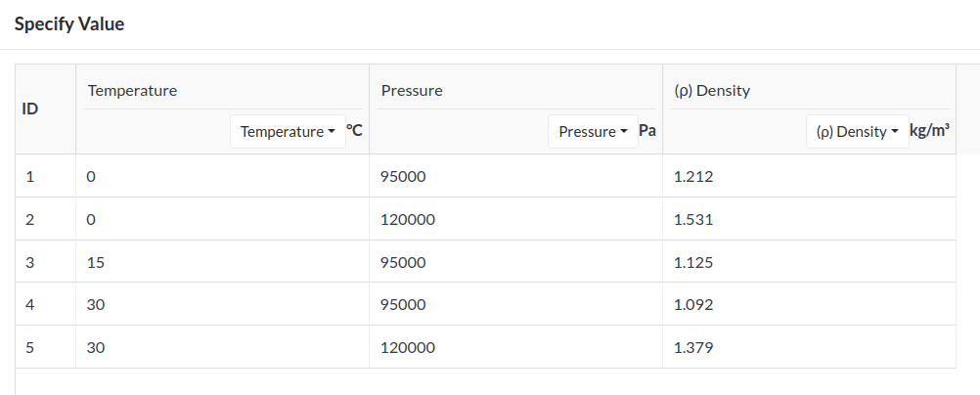Select row ID 3 cell
Viewport: 980px width, 395px height.
[30, 263]
